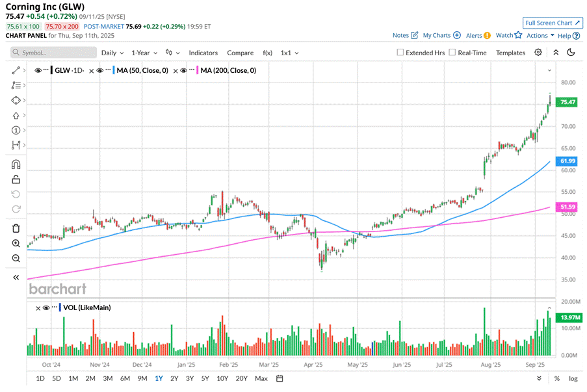Open the Actions dropdown menu
This screenshot has height=392, width=587.
pos(540,35)
